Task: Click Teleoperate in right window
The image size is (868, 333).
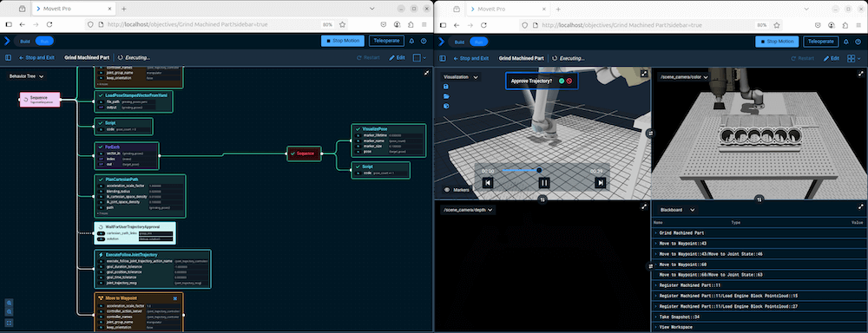Action: [x=821, y=41]
